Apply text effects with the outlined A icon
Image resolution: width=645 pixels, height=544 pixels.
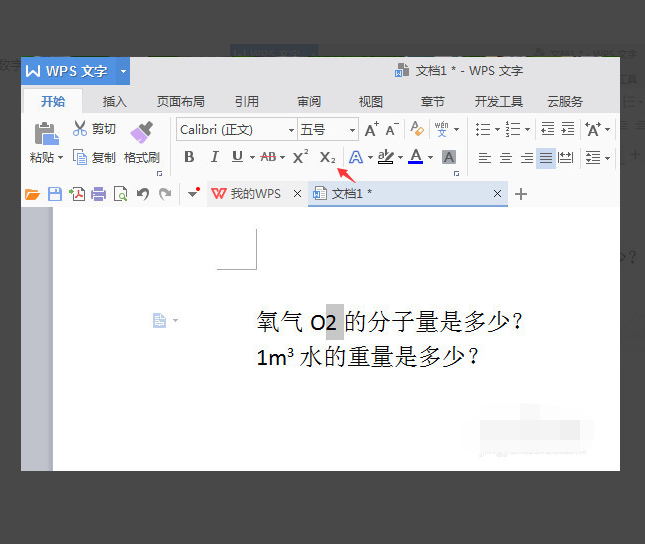[x=356, y=157]
